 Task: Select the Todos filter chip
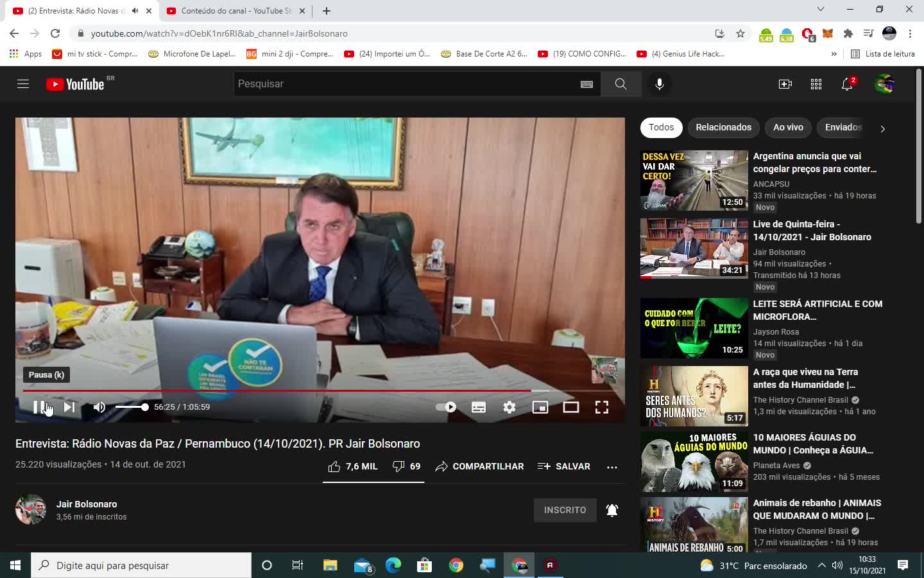point(661,127)
